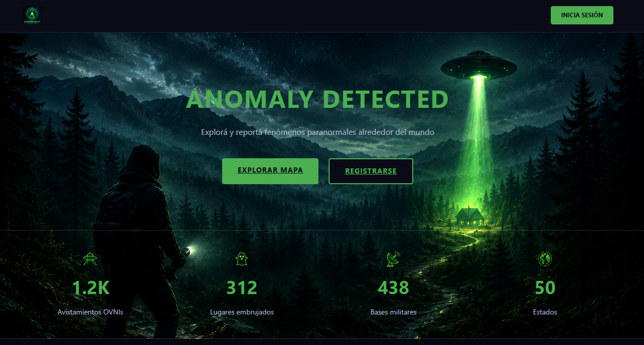Click the 'Estados' label

coord(545,312)
